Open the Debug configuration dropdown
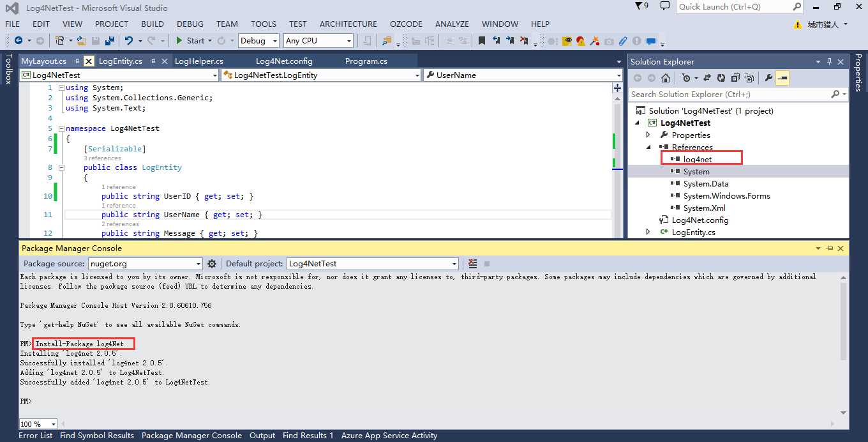868x442 pixels. pos(258,40)
